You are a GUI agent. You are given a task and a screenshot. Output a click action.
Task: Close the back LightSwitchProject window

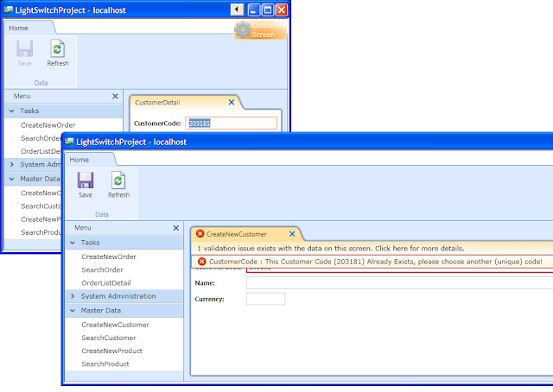point(282,9)
